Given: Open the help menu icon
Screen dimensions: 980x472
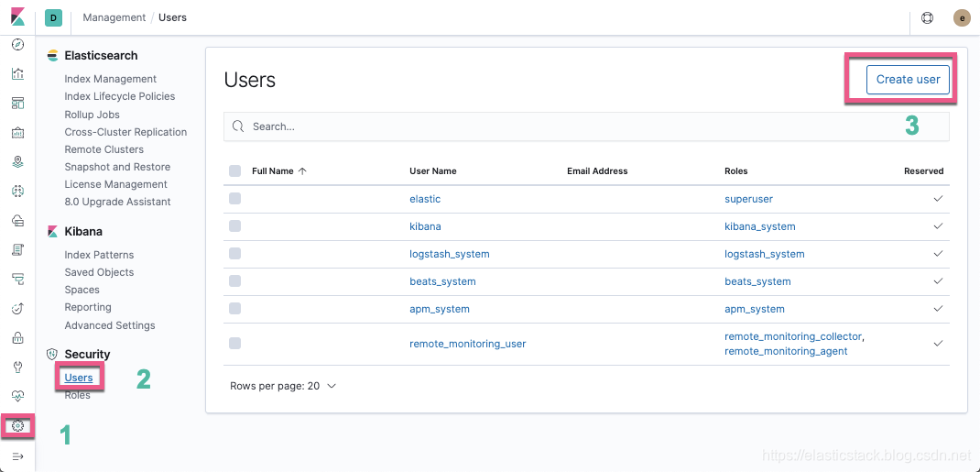Looking at the screenshot, I should tap(928, 17).
